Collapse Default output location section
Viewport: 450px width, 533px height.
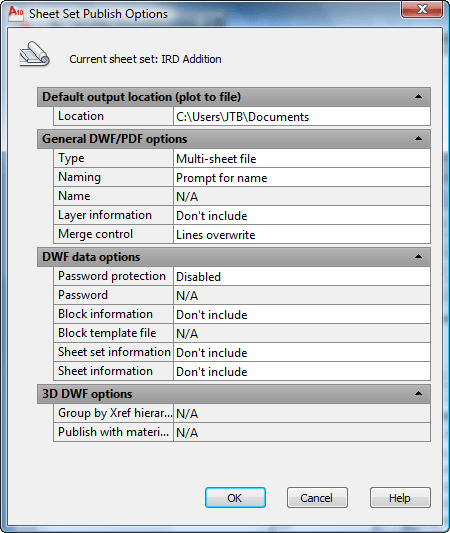coord(418,97)
